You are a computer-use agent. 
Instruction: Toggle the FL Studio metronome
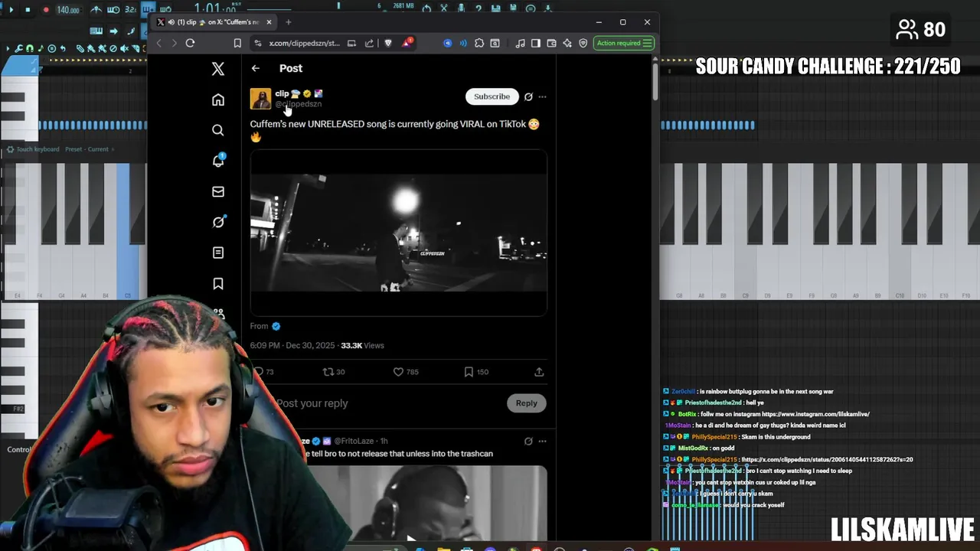tap(96, 10)
